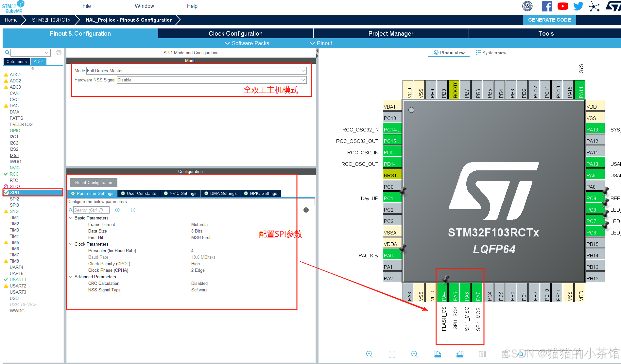Open the Hardware NSS Signal dropdown

(303, 80)
